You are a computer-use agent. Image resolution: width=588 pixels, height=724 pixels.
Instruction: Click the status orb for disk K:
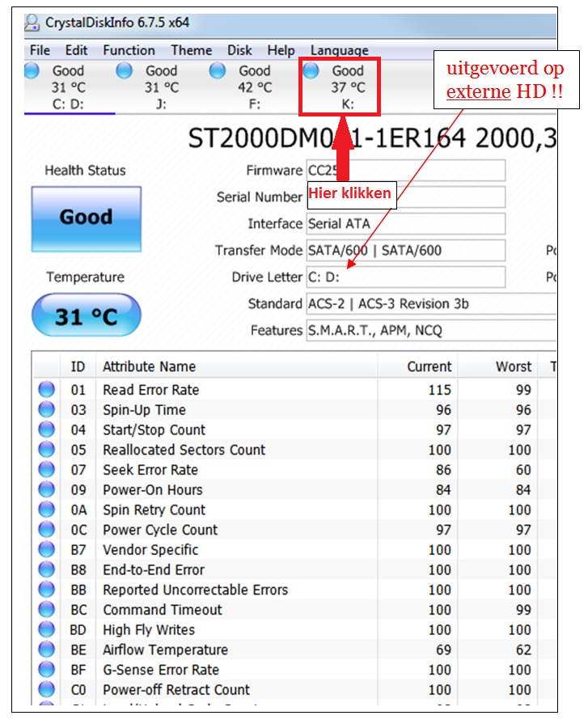coord(311,70)
